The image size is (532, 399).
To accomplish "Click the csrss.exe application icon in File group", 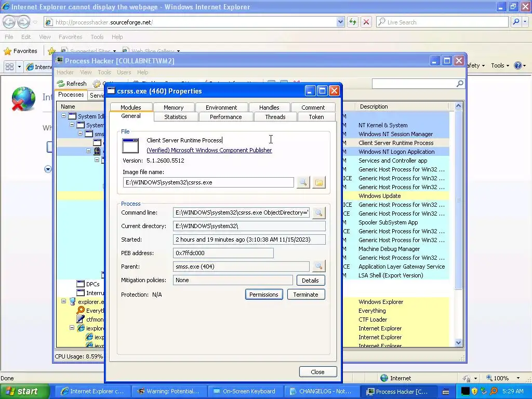I will tap(130, 146).
